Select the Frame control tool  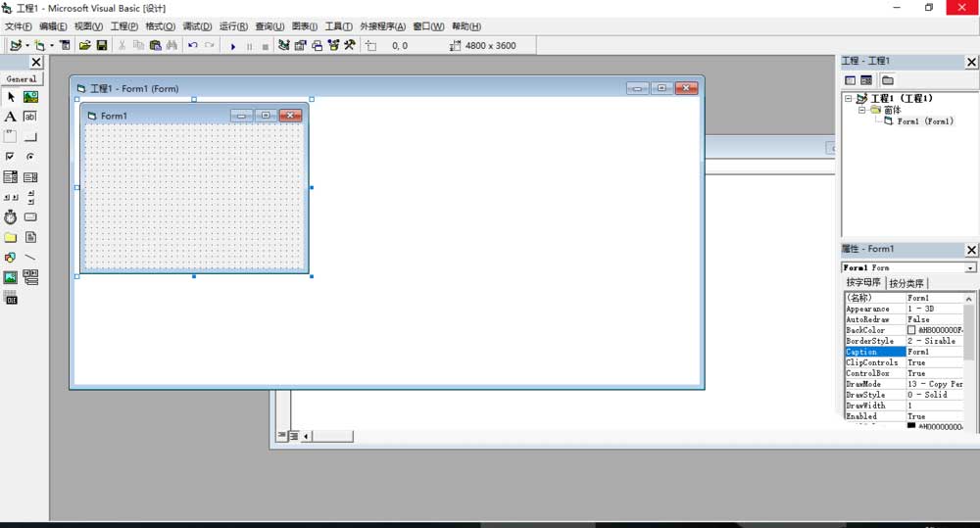(11, 137)
